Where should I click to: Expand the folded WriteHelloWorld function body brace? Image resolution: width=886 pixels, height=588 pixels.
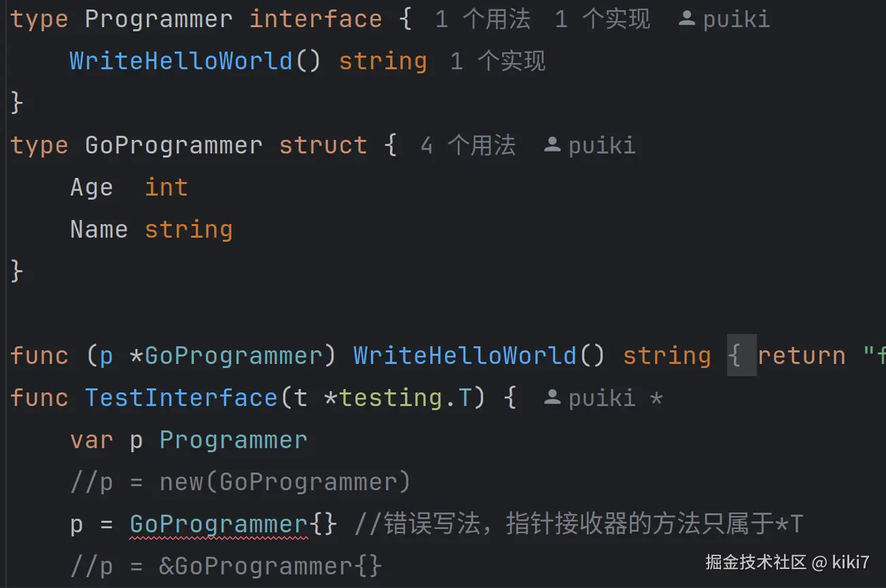(x=741, y=356)
